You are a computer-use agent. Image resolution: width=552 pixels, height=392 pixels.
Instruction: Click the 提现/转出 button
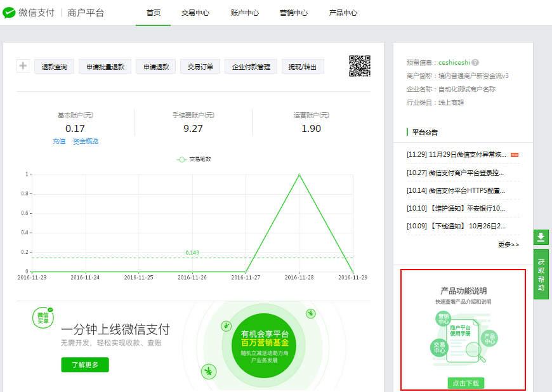[x=303, y=67]
